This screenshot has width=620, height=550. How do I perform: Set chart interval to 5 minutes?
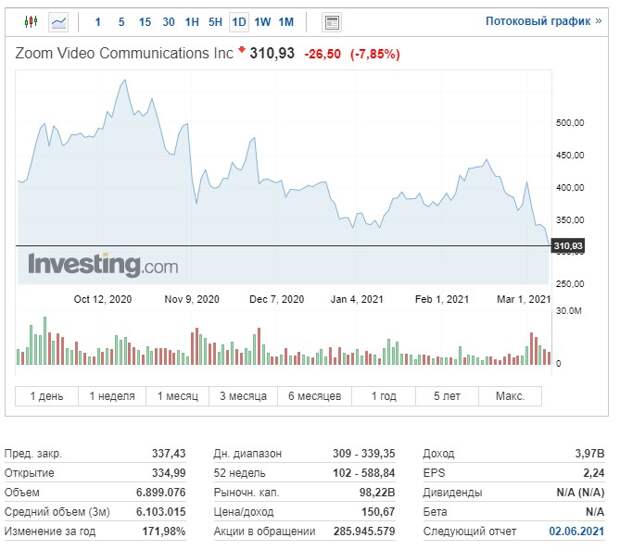coord(121,22)
